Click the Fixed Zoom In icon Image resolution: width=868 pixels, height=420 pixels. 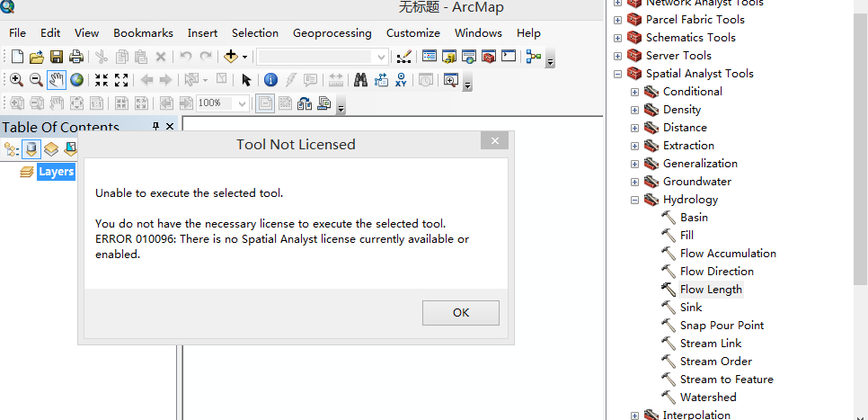(102, 80)
